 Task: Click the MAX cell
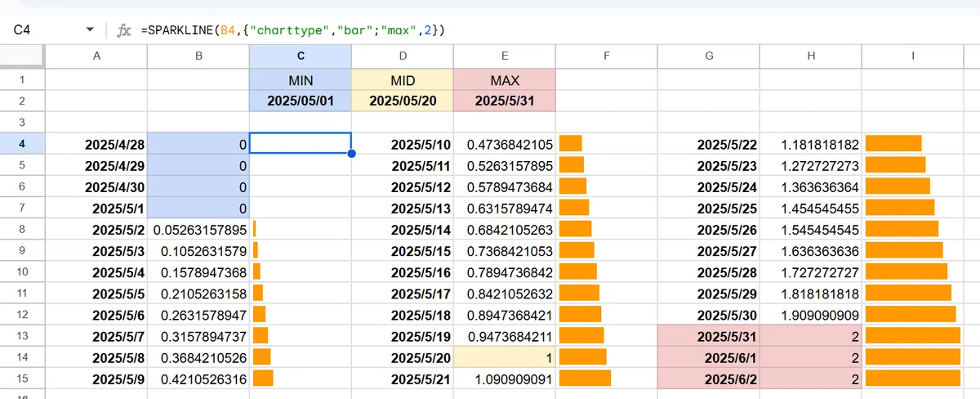505,80
